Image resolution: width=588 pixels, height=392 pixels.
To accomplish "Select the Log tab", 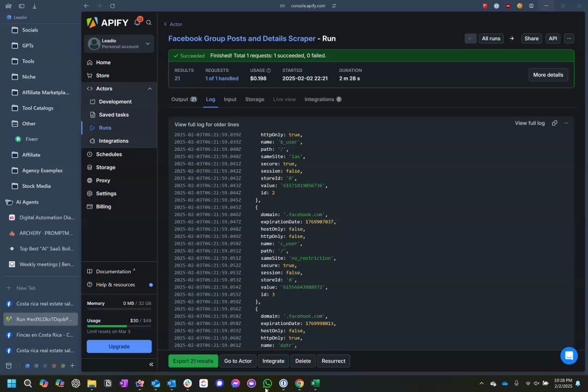I will 210,100.
